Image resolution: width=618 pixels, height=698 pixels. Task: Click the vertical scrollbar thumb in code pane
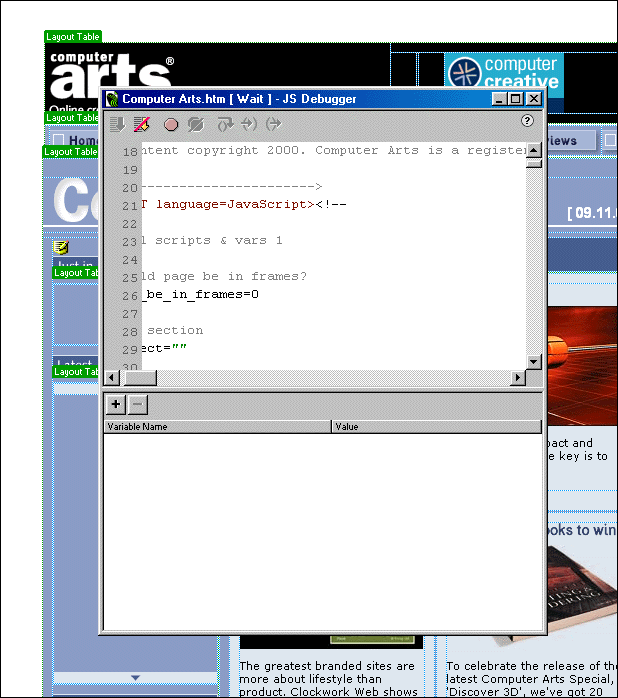[x=533, y=164]
